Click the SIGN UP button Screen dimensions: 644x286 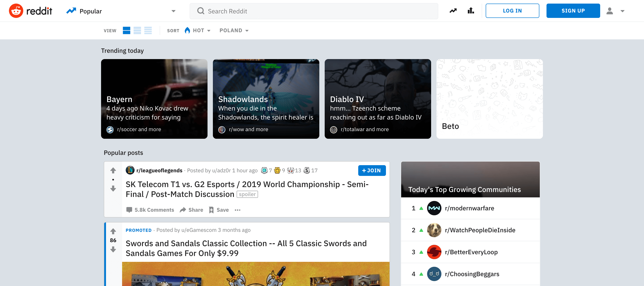coord(573,11)
